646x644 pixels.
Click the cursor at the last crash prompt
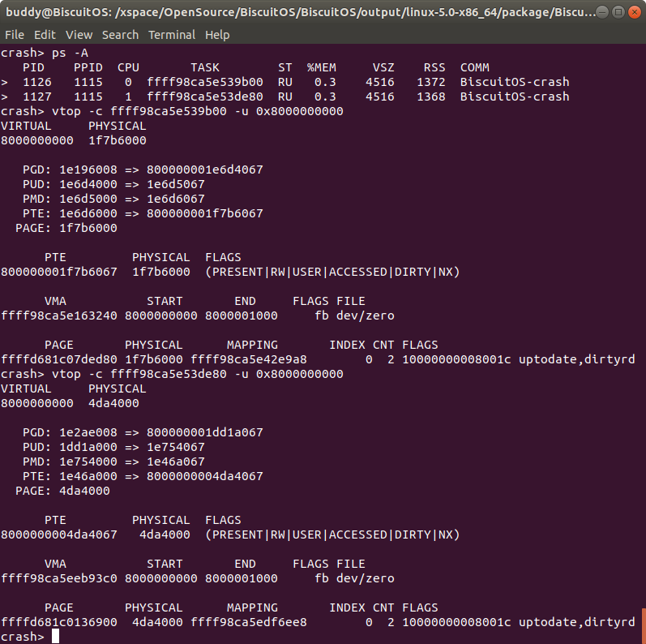pos(56,637)
